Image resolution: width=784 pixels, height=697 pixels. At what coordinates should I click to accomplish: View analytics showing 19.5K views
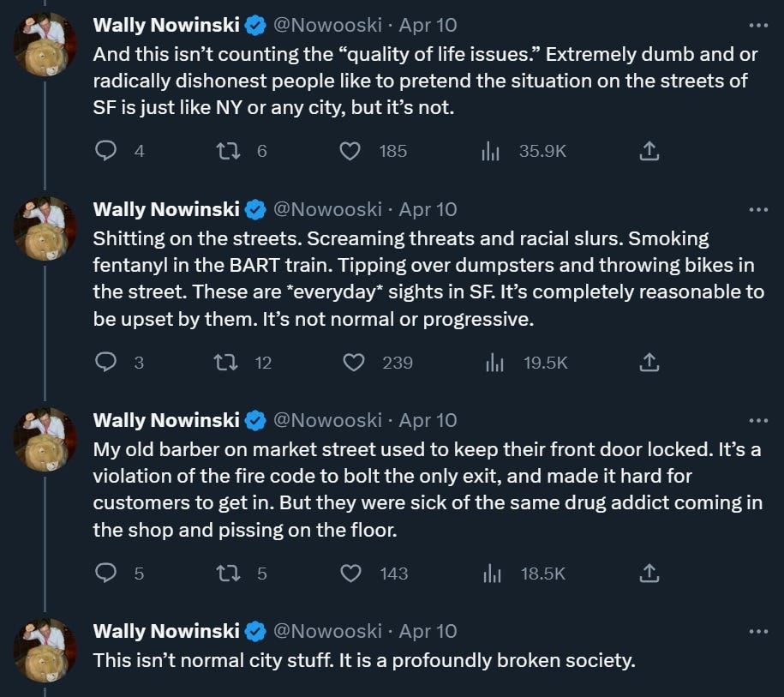point(494,363)
